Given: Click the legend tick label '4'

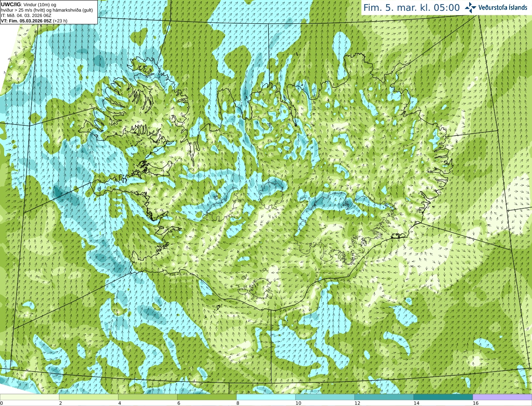Looking at the screenshot, I should point(120,403).
